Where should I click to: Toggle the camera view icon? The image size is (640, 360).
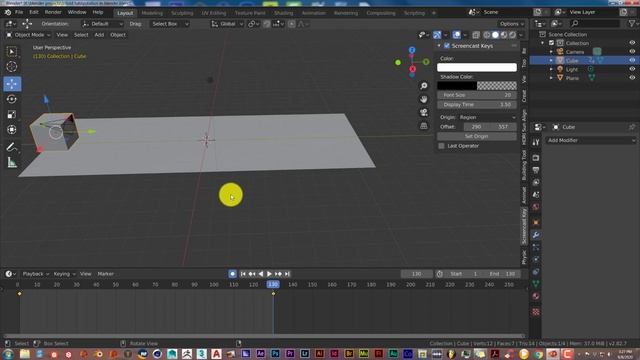click(424, 112)
